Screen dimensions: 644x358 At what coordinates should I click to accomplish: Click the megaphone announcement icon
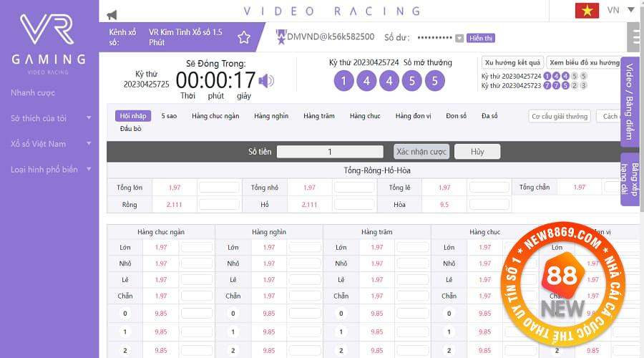[112, 14]
